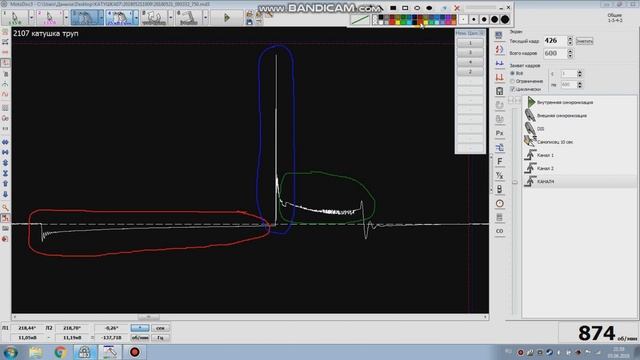
Task: Open dropdown arrow beside mode button 2
Action: (x=66, y=18)
